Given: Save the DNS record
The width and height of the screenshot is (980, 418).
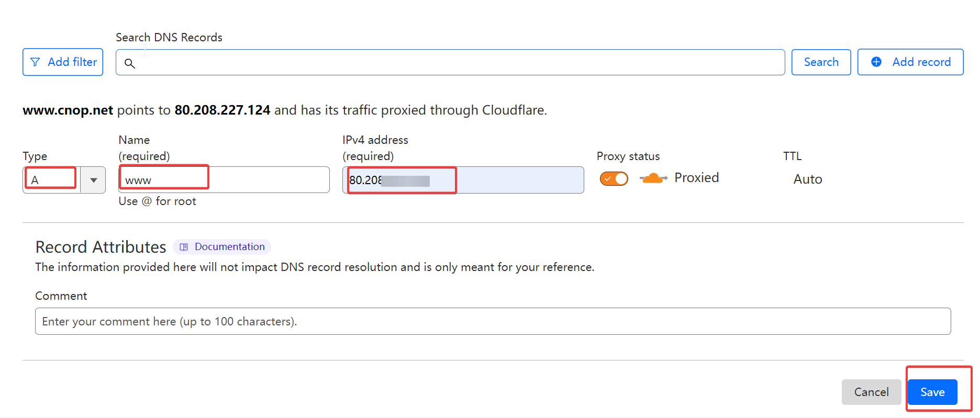Looking at the screenshot, I should (x=932, y=392).
